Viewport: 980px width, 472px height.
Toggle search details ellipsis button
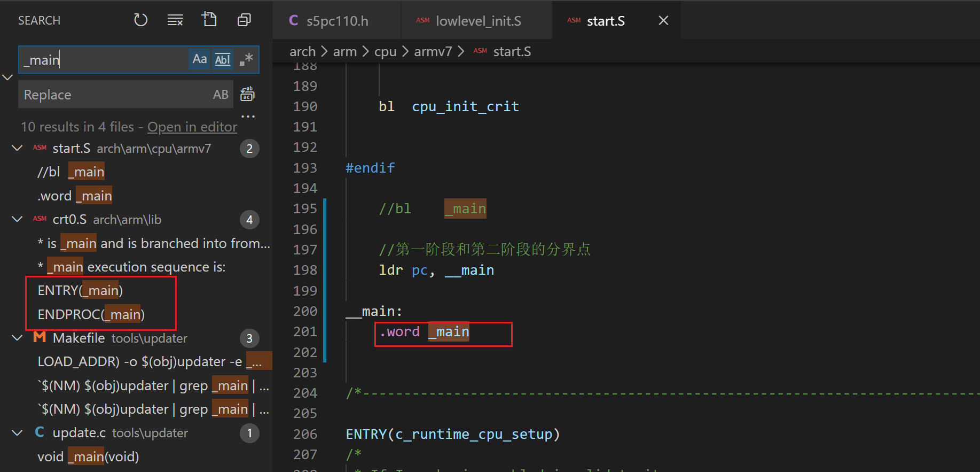point(248,116)
